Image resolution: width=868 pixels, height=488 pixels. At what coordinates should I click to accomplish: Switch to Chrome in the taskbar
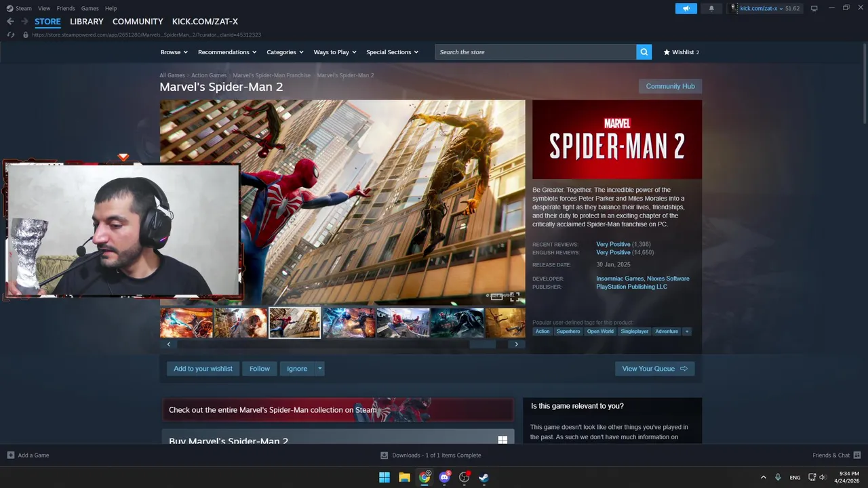[x=425, y=477]
